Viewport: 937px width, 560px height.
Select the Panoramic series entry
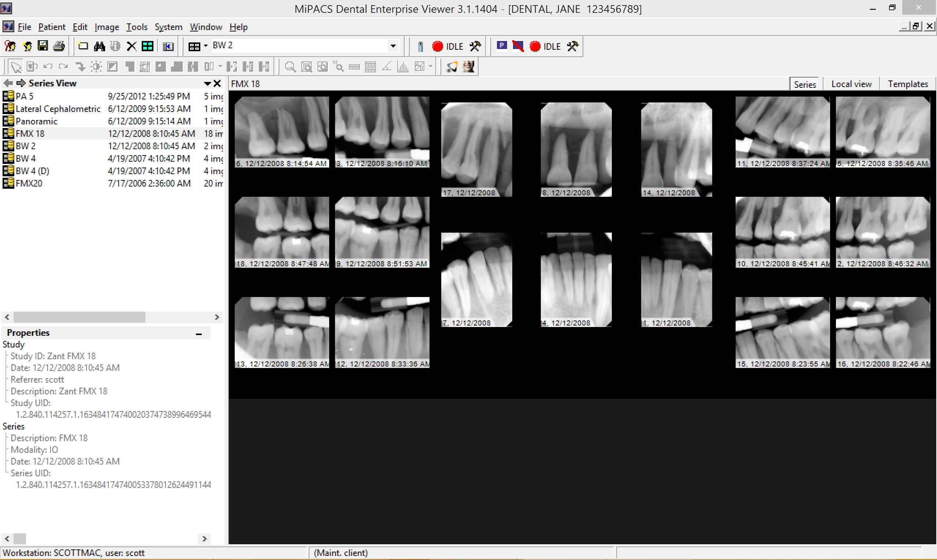coord(37,121)
